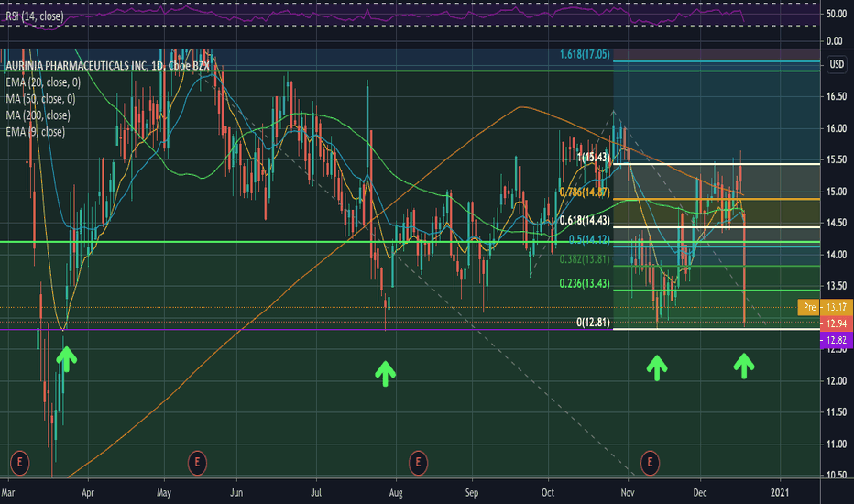This screenshot has height=504, width=854.
Task: Click the Nov label on time axis
Action: [x=628, y=493]
